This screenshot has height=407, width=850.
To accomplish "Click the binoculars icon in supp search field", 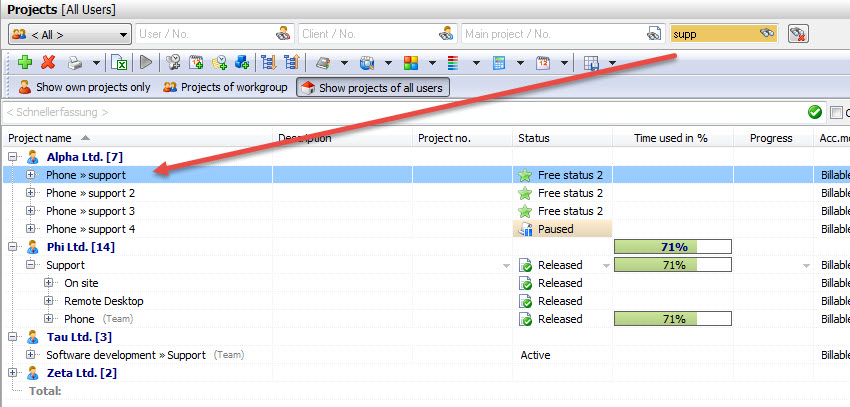I will point(767,34).
